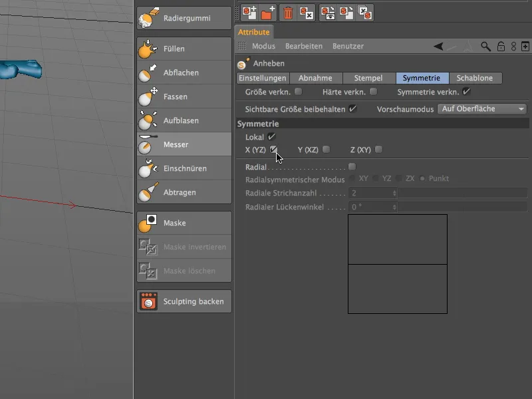Uncheck the Lokal symmetry option

pyautogui.click(x=271, y=137)
